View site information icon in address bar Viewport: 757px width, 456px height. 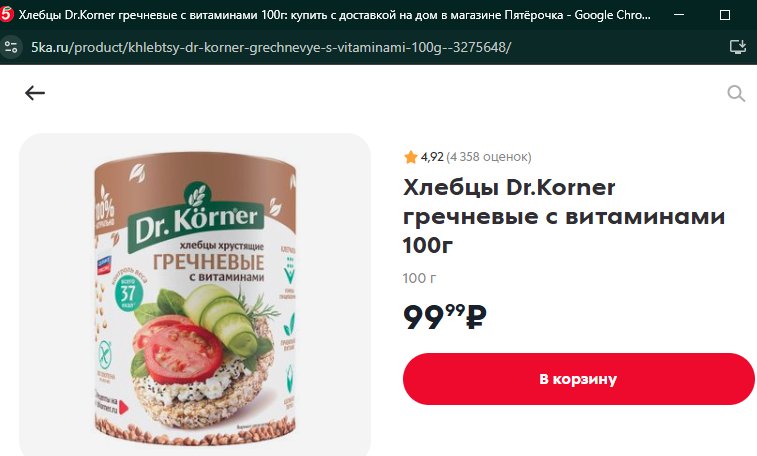pyautogui.click(x=11, y=47)
